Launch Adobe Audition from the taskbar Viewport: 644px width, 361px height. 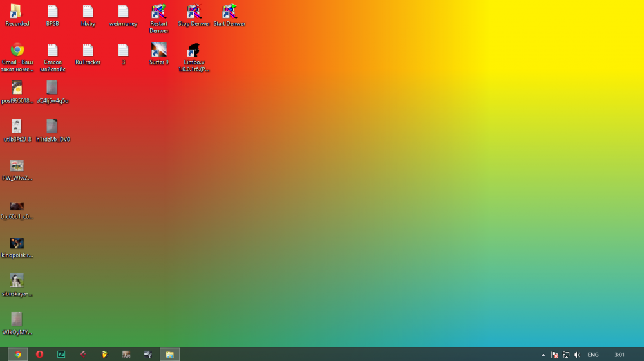(61, 355)
